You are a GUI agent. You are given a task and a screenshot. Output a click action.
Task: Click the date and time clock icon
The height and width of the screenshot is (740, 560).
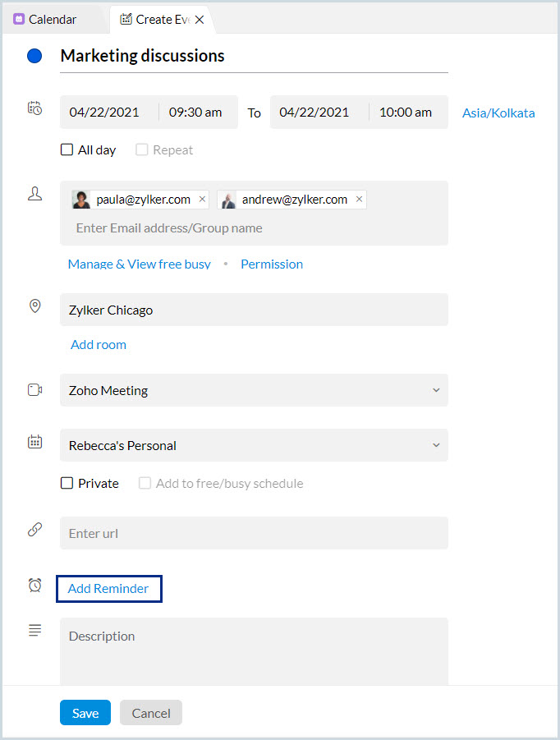point(34,108)
